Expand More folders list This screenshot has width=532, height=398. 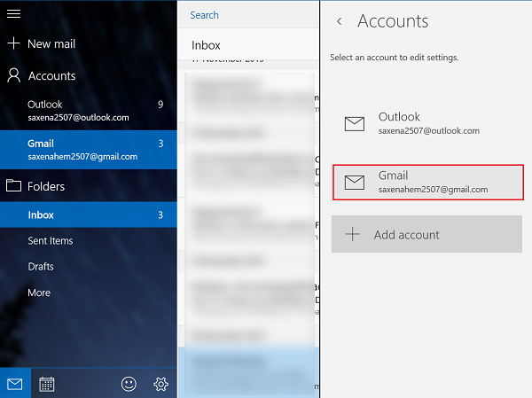point(39,293)
